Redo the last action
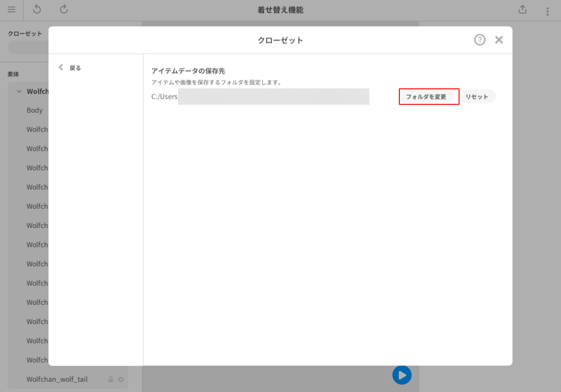The image size is (561, 392). click(64, 10)
